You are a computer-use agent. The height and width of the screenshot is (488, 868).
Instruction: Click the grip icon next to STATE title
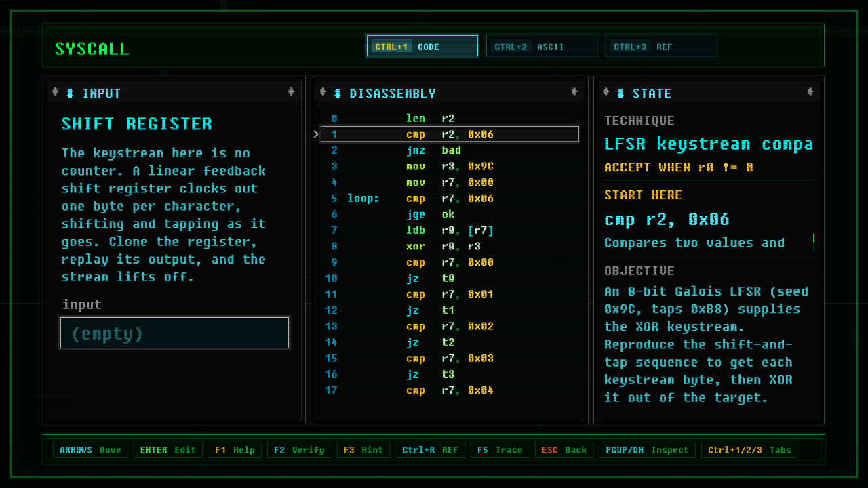click(620, 93)
